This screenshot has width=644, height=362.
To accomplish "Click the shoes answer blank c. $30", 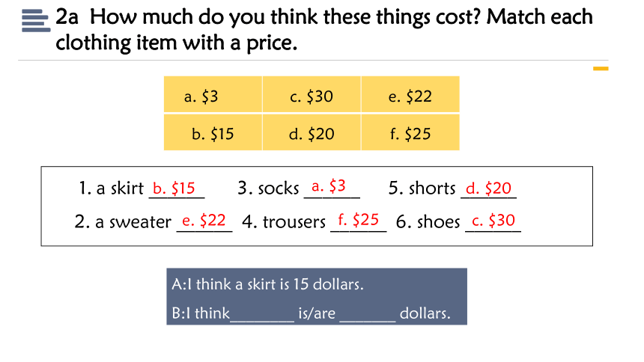I will click(x=493, y=222).
